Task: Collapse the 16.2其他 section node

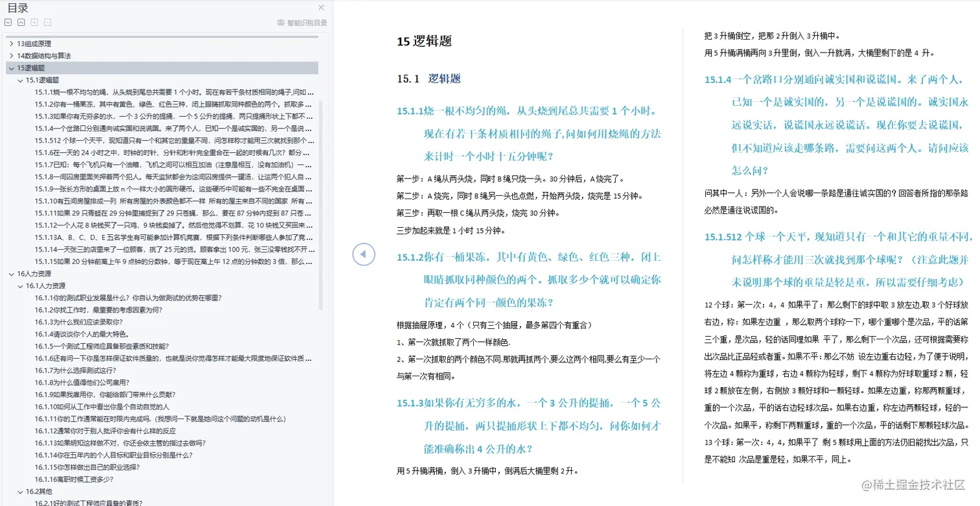Action: click(20, 492)
